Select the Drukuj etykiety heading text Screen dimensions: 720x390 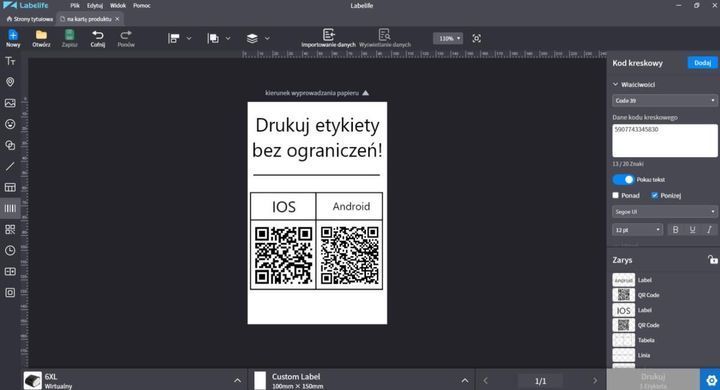[317, 138]
